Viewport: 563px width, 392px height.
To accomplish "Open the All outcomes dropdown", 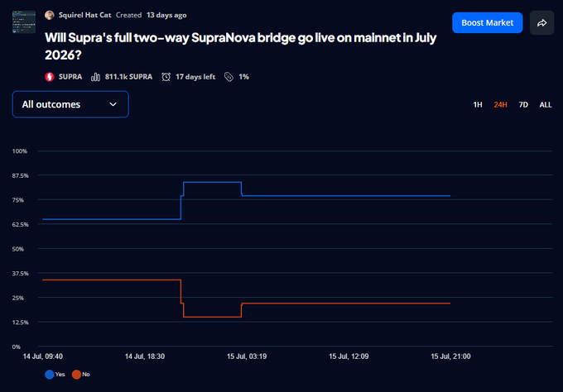I will (70, 104).
